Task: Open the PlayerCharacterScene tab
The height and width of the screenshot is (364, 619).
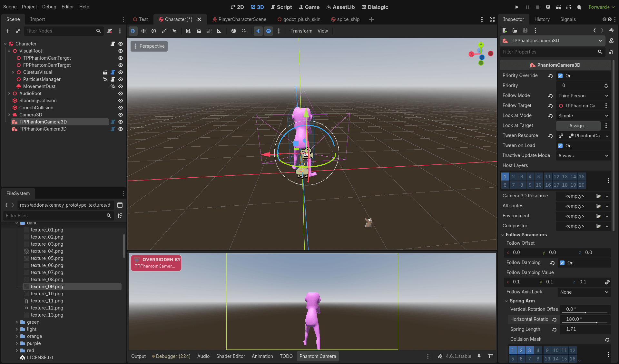Action: click(239, 19)
